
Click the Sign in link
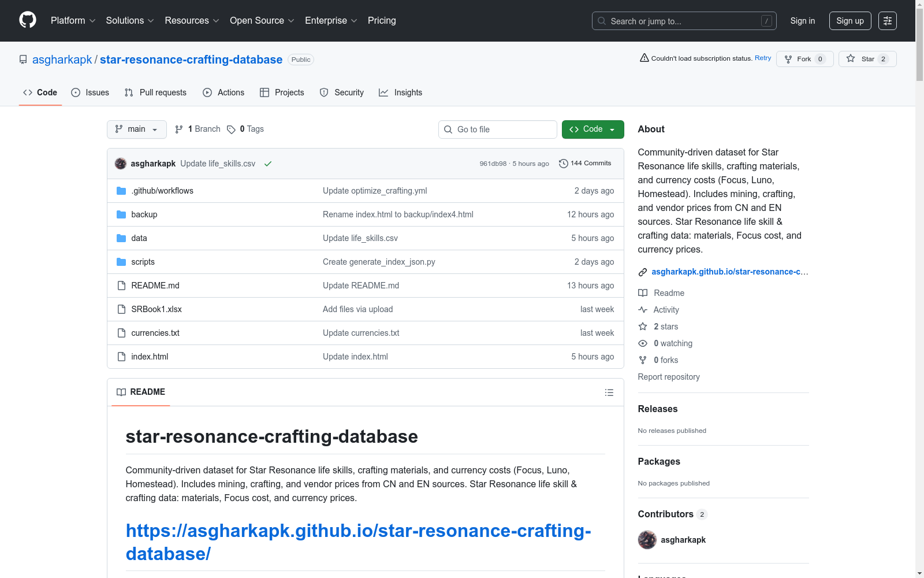point(803,21)
